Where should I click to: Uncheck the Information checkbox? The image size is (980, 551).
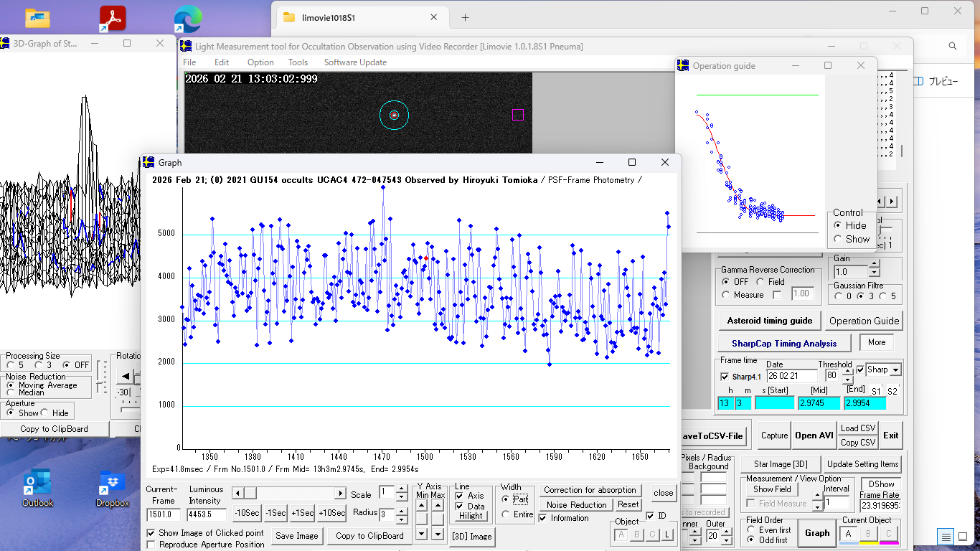543,518
